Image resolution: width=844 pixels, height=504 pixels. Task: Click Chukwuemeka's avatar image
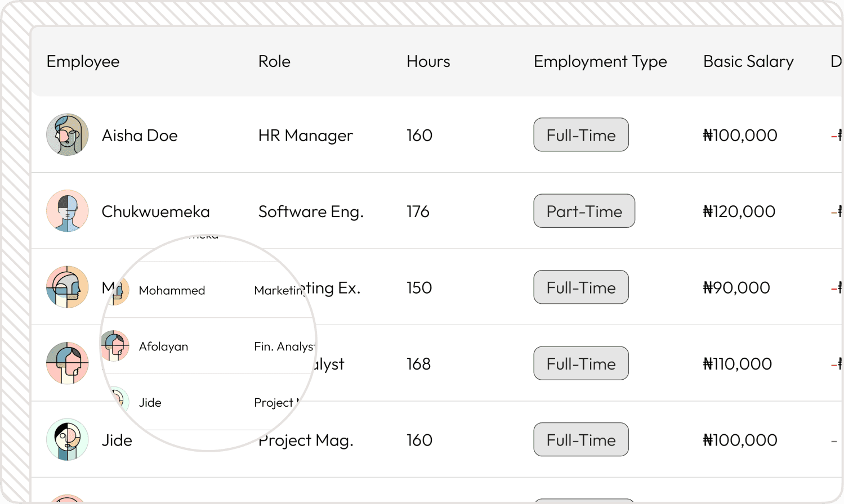click(67, 211)
